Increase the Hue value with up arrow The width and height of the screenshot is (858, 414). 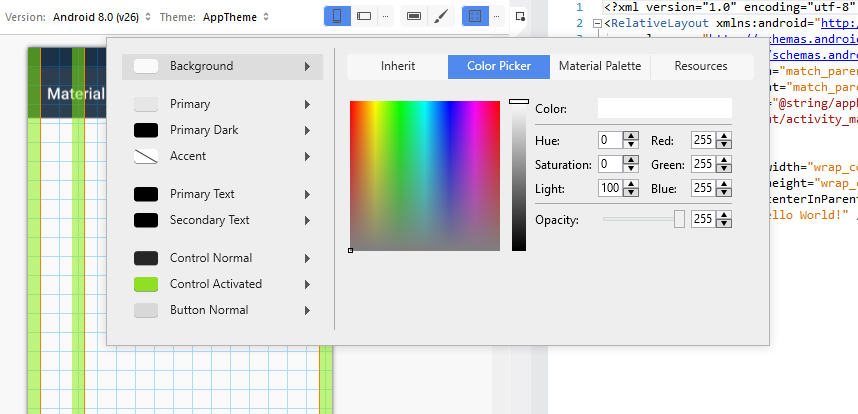(x=631, y=137)
